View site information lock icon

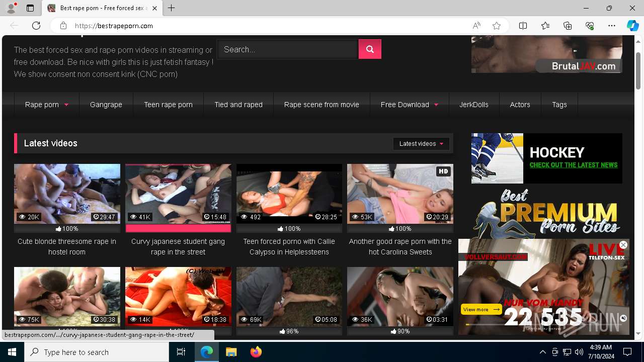coord(63,26)
